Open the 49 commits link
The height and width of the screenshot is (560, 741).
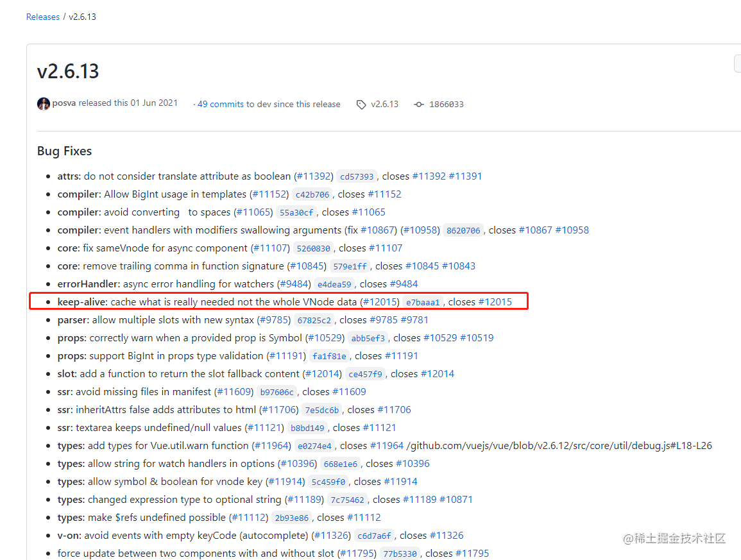(221, 104)
